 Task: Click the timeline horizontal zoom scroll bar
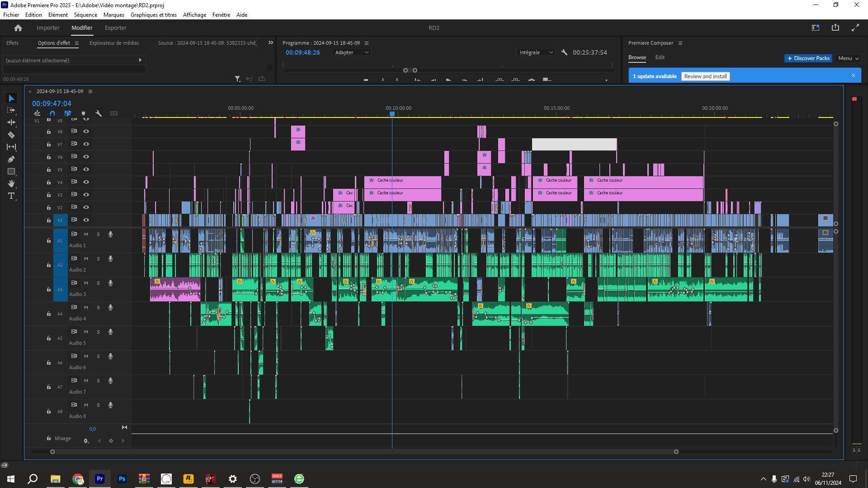364,451
